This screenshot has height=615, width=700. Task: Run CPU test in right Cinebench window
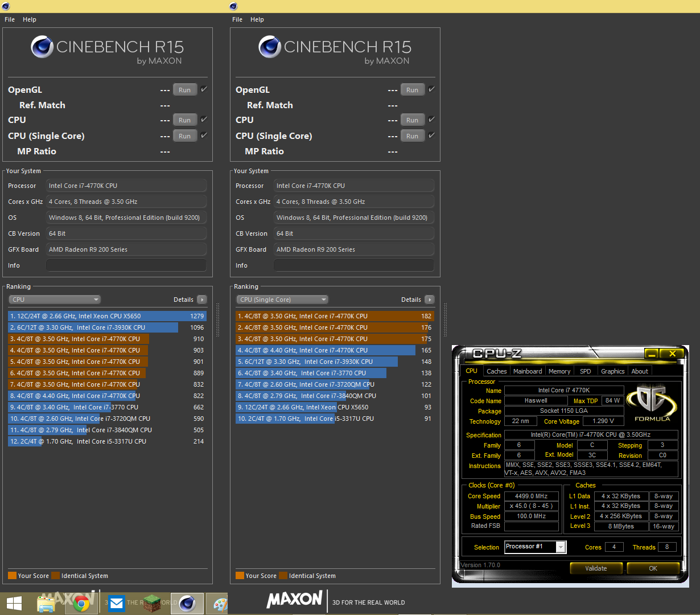pos(413,120)
